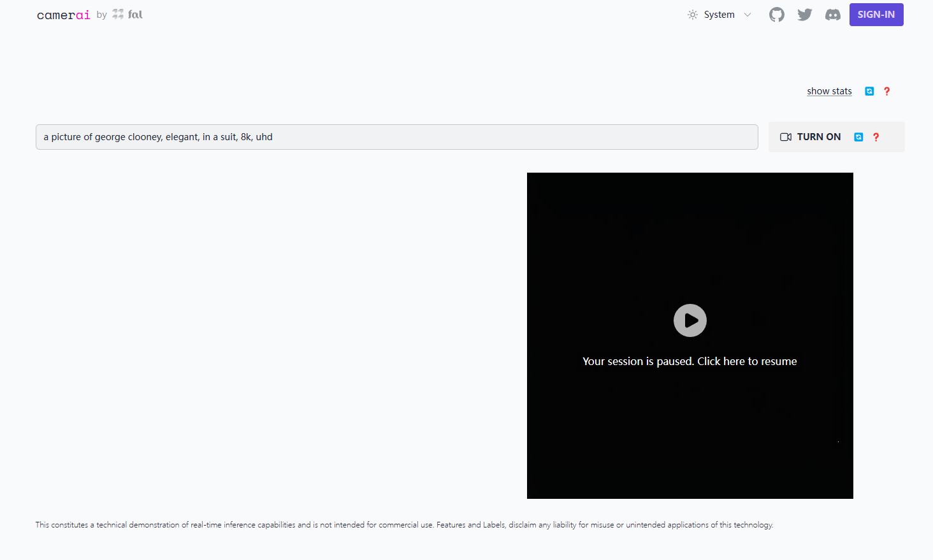Open the Twitter bird icon link
Image resolution: width=933 pixels, height=560 pixels.
[x=804, y=15]
